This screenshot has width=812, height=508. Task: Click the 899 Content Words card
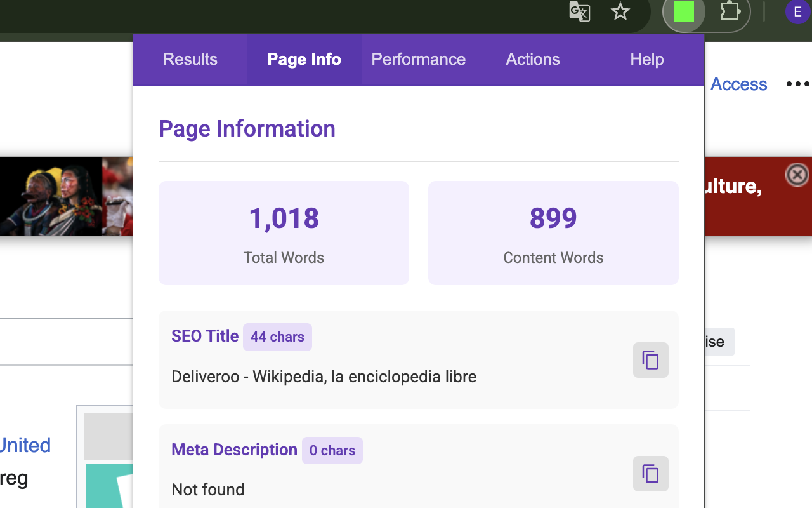click(x=553, y=233)
